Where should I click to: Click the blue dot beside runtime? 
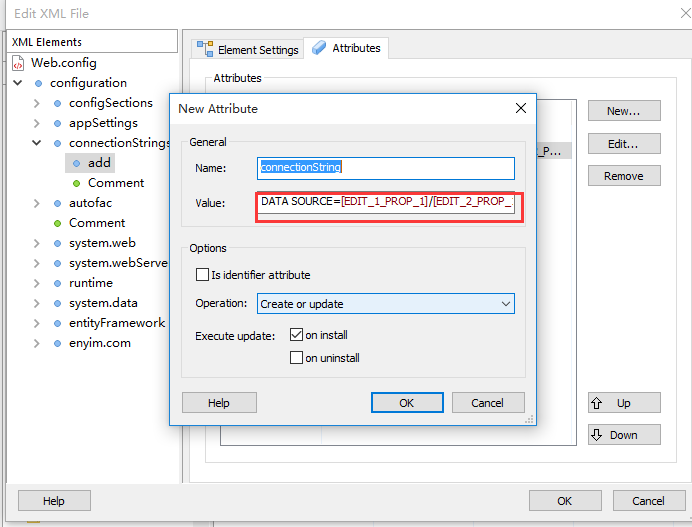[57, 283]
